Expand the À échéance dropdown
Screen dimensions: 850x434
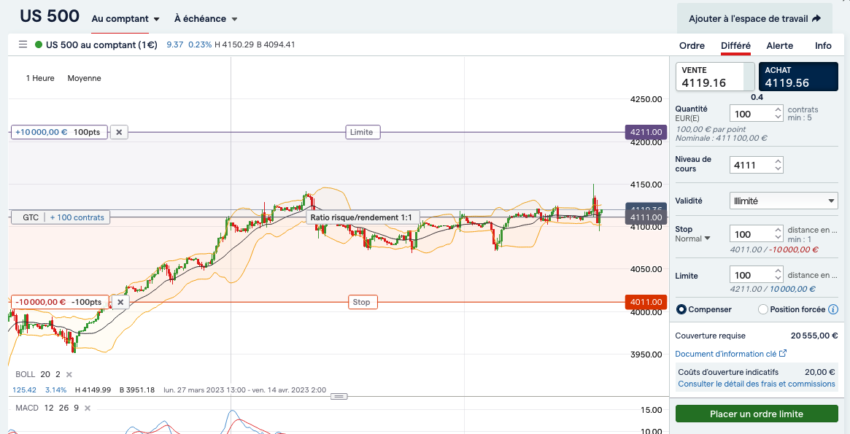pyautogui.click(x=206, y=19)
